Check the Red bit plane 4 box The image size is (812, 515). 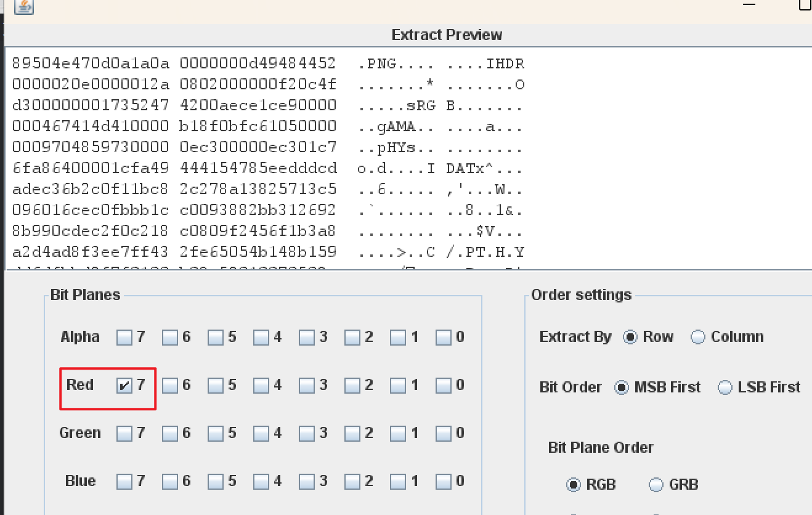(261, 386)
